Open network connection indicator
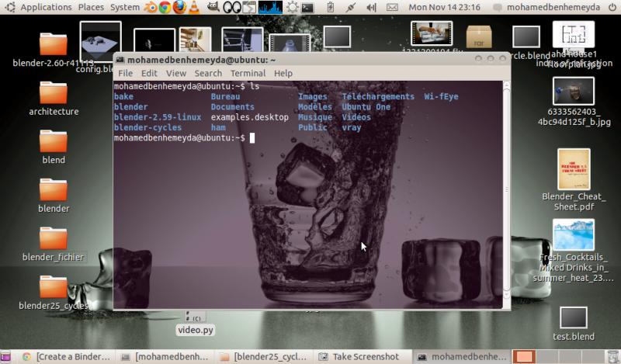Image resolution: width=621 pixels, height=364 pixels. coord(351,7)
